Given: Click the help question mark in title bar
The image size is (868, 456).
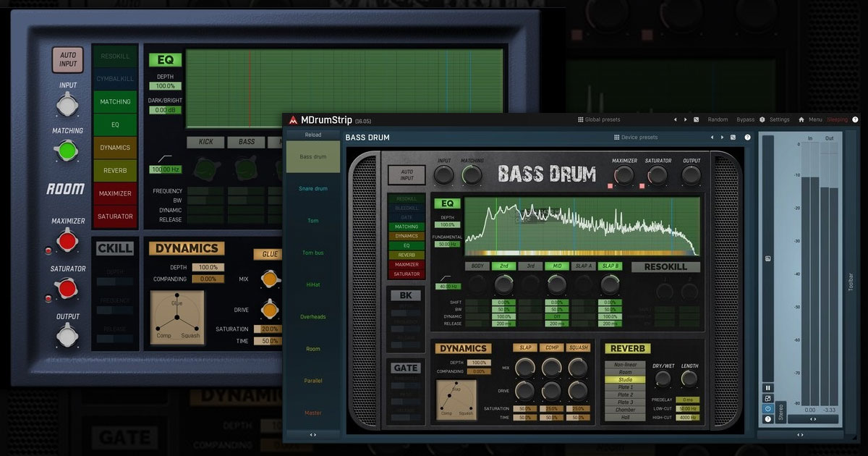Looking at the screenshot, I should click(x=855, y=119).
